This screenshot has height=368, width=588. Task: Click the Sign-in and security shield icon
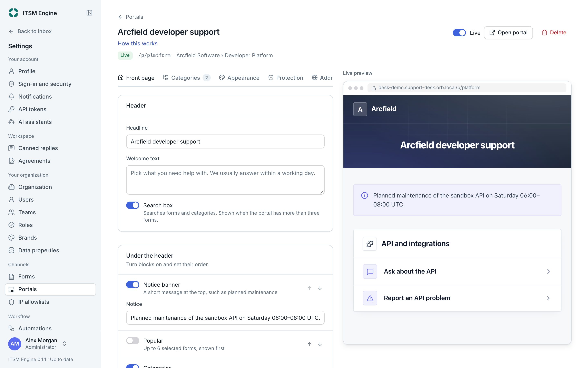click(11, 84)
